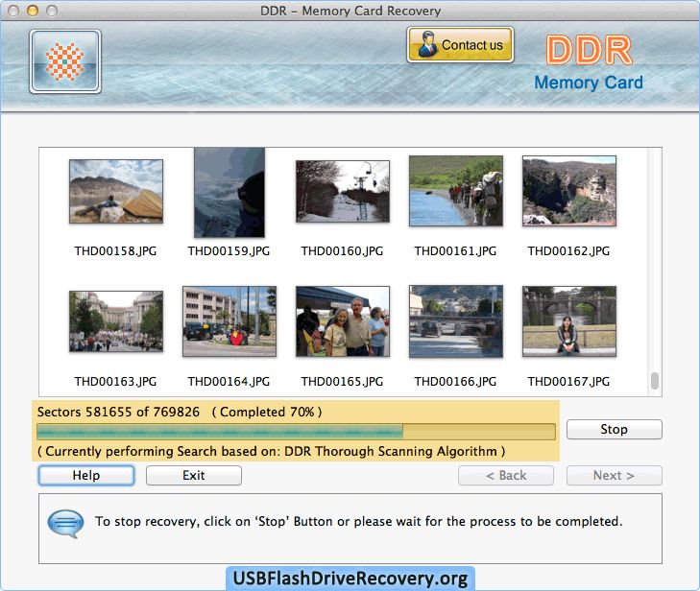Select the THD00163.JPG street crowd photo
The height and width of the screenshot is (591, 700).
[x=116, y=321]
